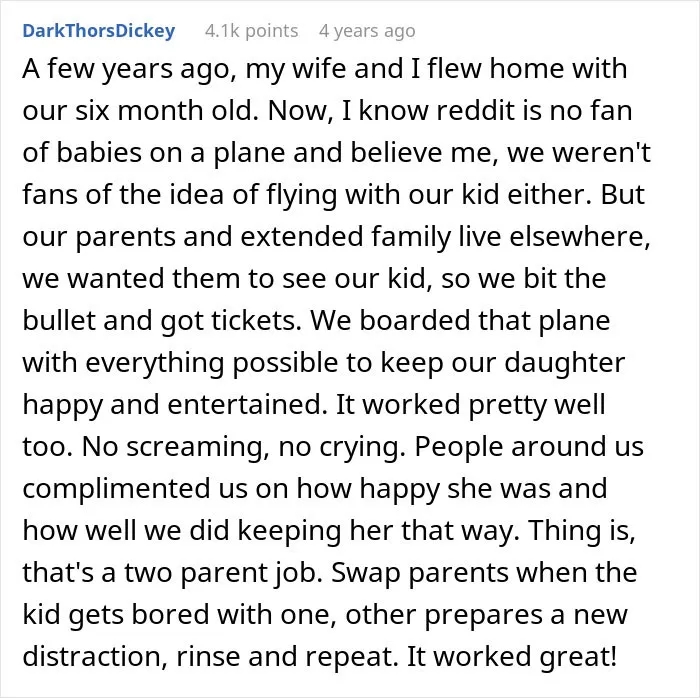Open the '4 years ago' timestamp permalink
Screen dimensions: 700x698
click(x=367, y=31)
